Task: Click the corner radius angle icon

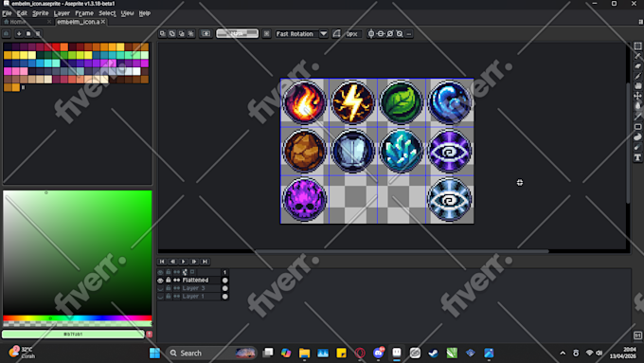Action: (337, 34)
